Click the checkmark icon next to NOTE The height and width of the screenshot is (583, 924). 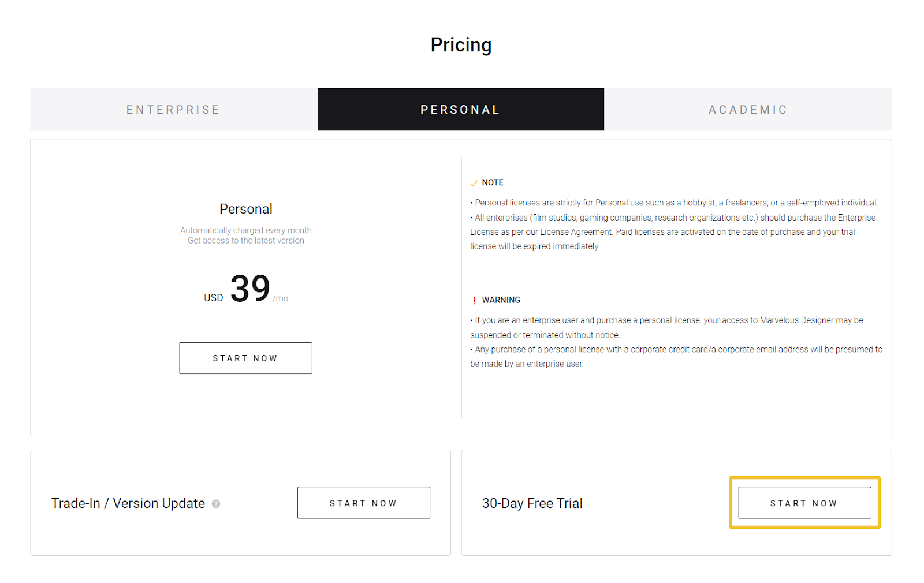(474, 183)
